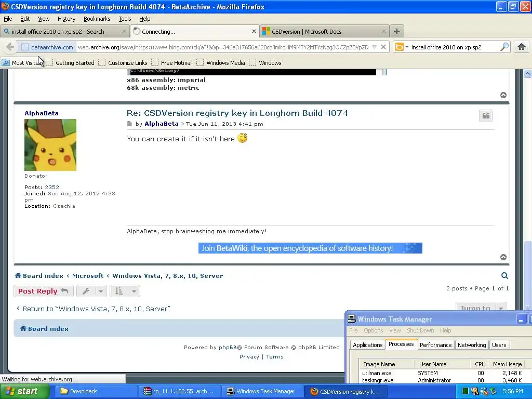Click the Most Visited bookmark icon

pyautogui.click(x=5, y=62)
